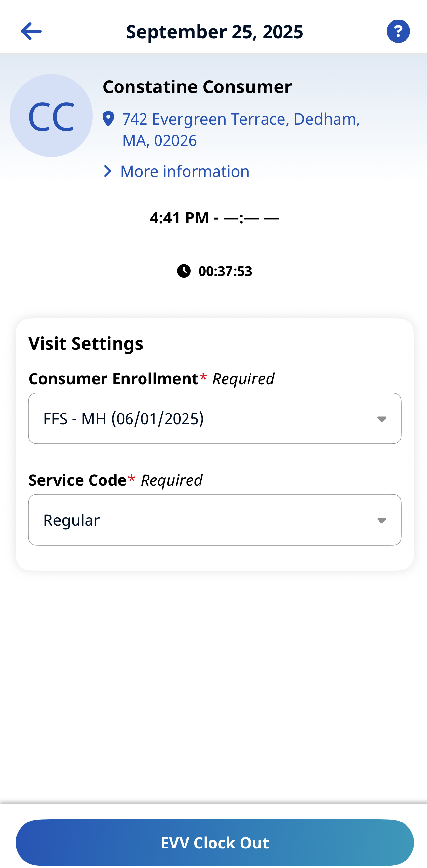
Task: Tap the Regular service code value
Action: pos(72,520)
